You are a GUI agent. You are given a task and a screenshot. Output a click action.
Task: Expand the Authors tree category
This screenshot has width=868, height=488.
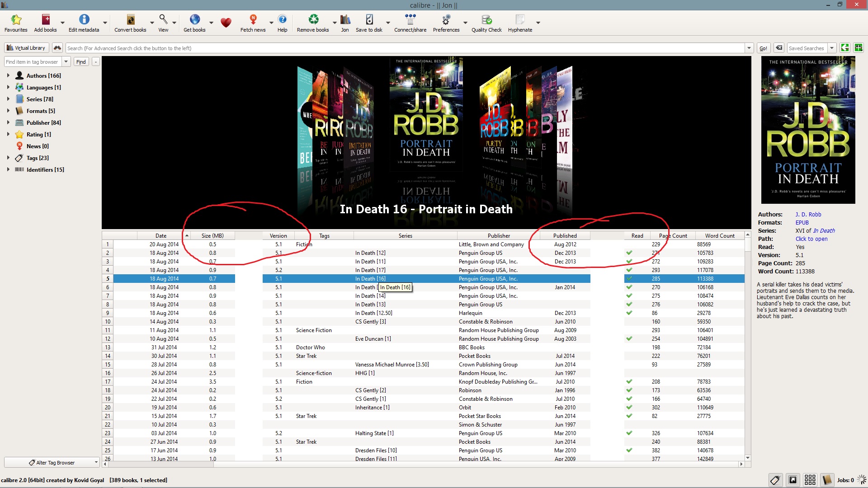tap(8, 75)
